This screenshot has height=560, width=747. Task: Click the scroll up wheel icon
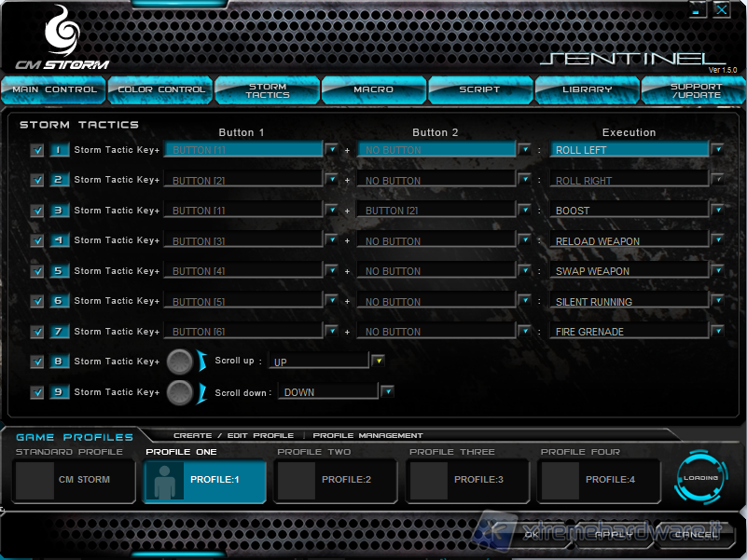(x=180, y=362)
